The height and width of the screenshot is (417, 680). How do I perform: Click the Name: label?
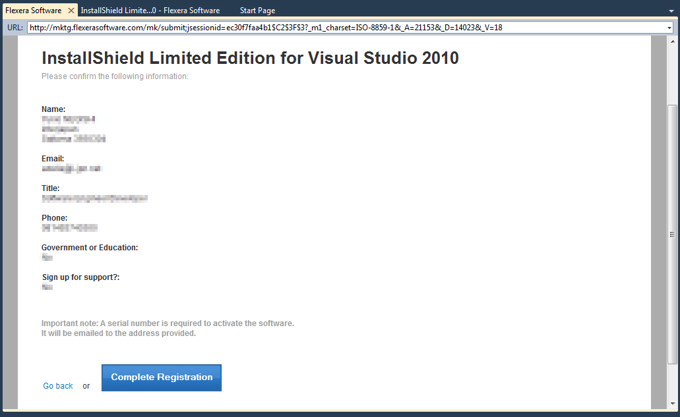(53, 109)
